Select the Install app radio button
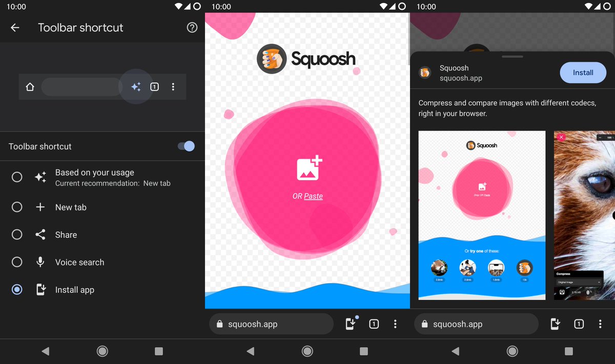The image size is (615, 364). pos(17,290)
